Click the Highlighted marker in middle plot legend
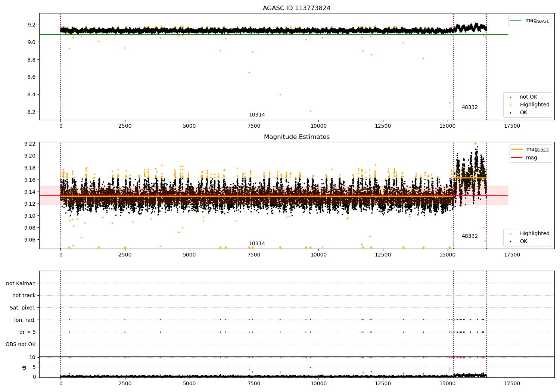Screen dimensions: 560x392 [510, 234]
